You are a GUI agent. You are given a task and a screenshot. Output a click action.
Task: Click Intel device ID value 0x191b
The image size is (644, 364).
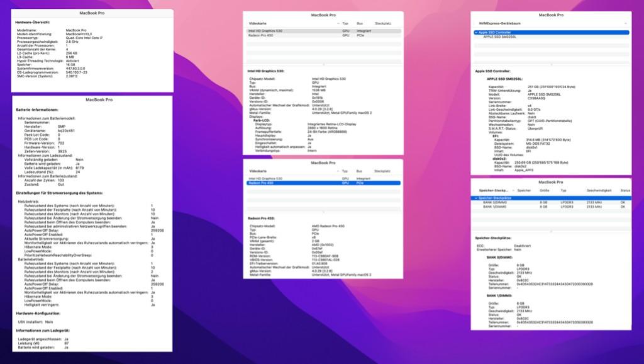click(318, 98)
